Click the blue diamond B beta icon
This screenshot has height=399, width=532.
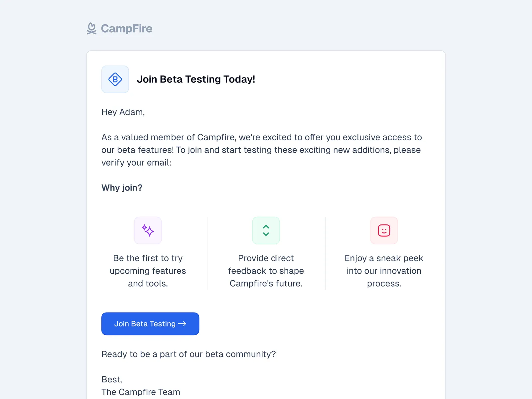[115, 79]
